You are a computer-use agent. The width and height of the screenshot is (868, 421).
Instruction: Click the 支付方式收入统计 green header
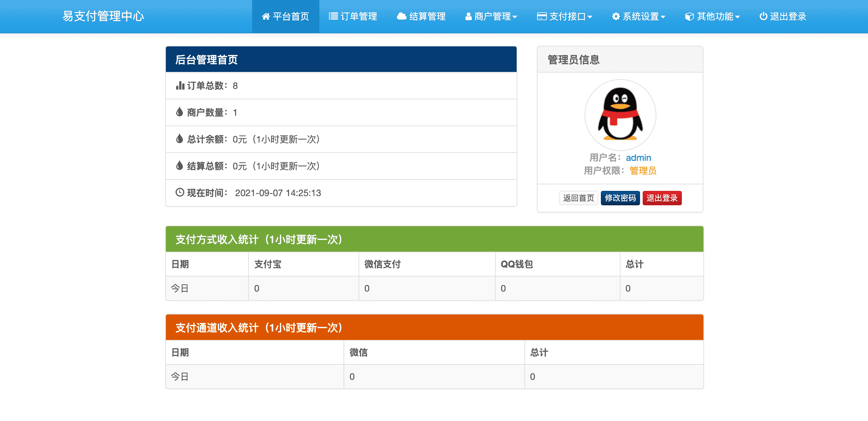(x=434, y=239)
